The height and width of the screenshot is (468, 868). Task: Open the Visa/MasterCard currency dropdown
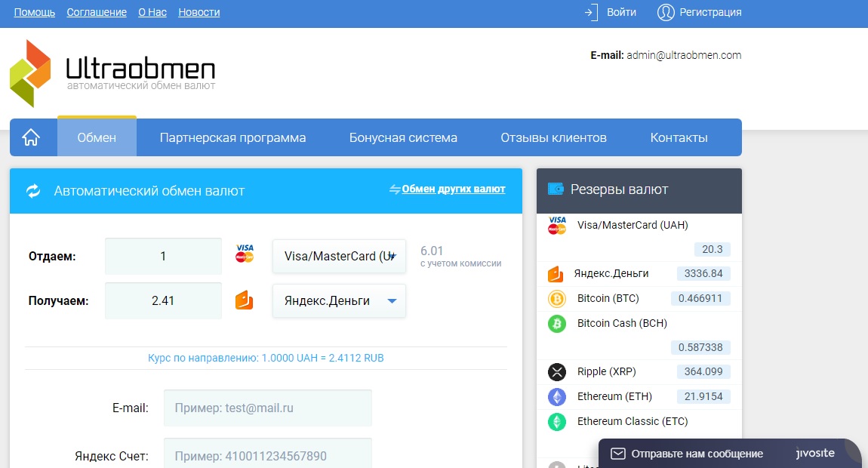pyautogui.click(x=339, y=256)
